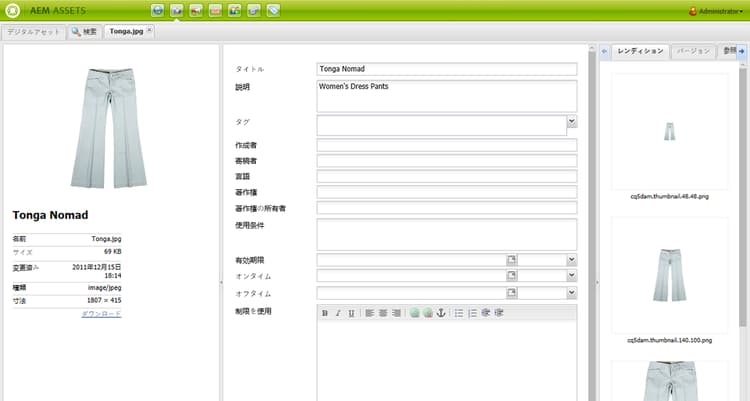Toggle underline in rich text toolbar
This screenshot has height=401, width=750.
click(351, 313)
